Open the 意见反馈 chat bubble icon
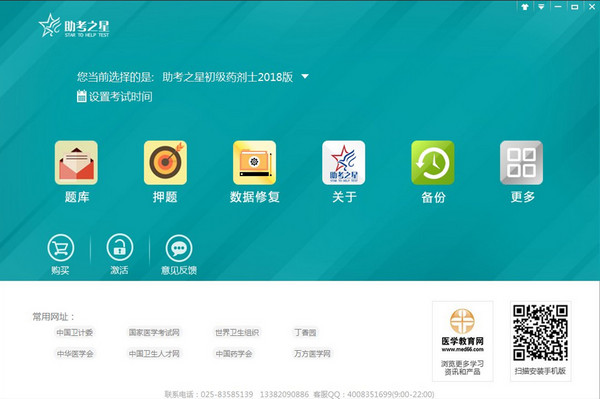The height and width of the screenshot is (399, 600). (179, 248)
